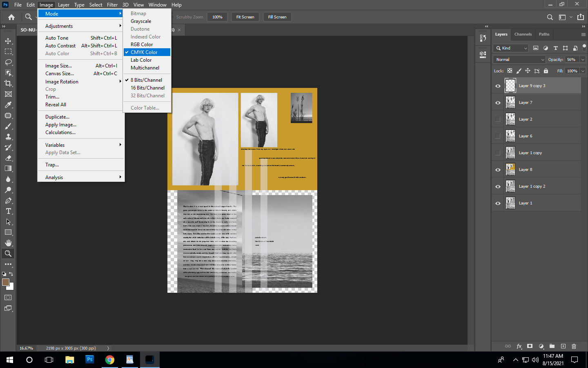Open Image Size dialog
The image size is (588, 368).
point(81,65)
